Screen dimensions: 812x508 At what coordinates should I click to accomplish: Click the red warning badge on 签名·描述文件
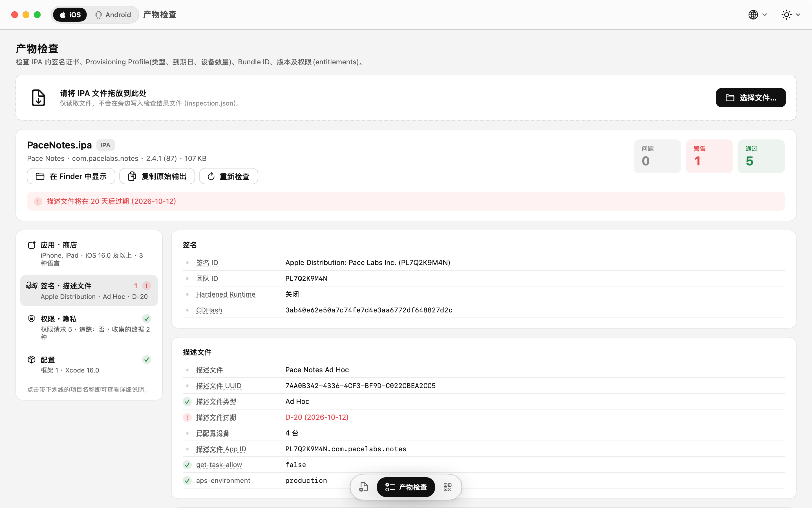146,286
